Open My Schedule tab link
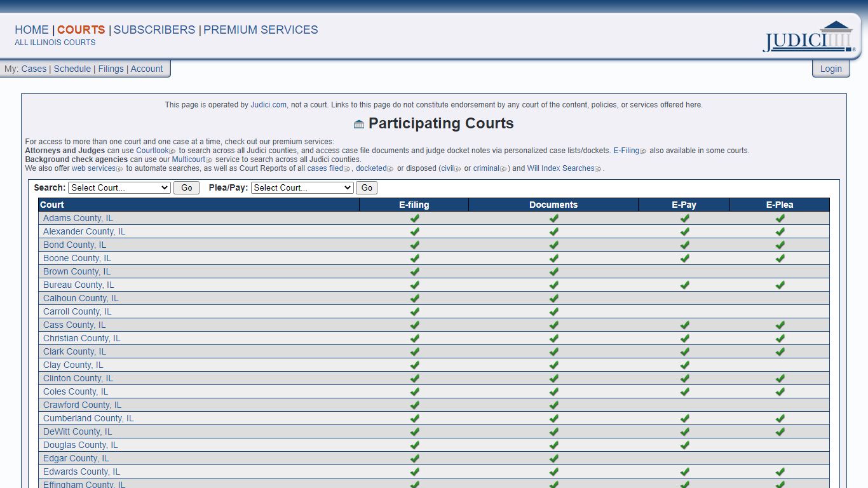This screenshot has width=868, height=488. (72, 69)
